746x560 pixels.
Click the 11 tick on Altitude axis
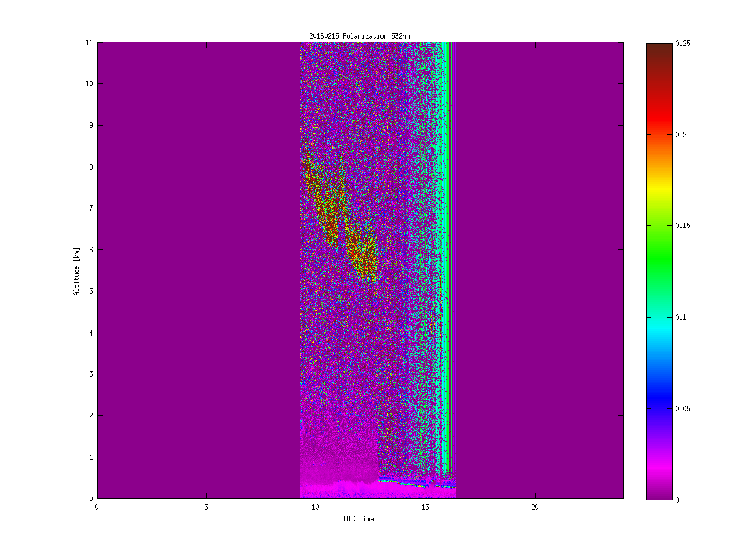[x=89, y=42]
